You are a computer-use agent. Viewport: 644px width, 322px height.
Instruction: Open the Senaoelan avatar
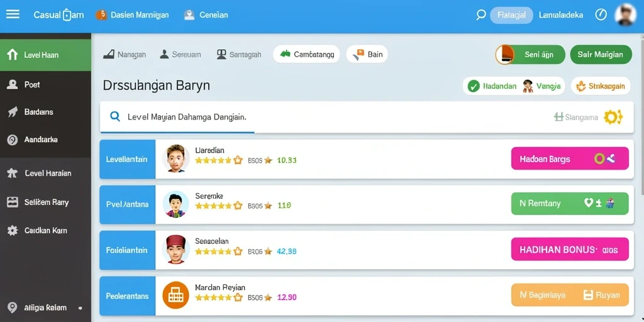[x=176, y=249]
